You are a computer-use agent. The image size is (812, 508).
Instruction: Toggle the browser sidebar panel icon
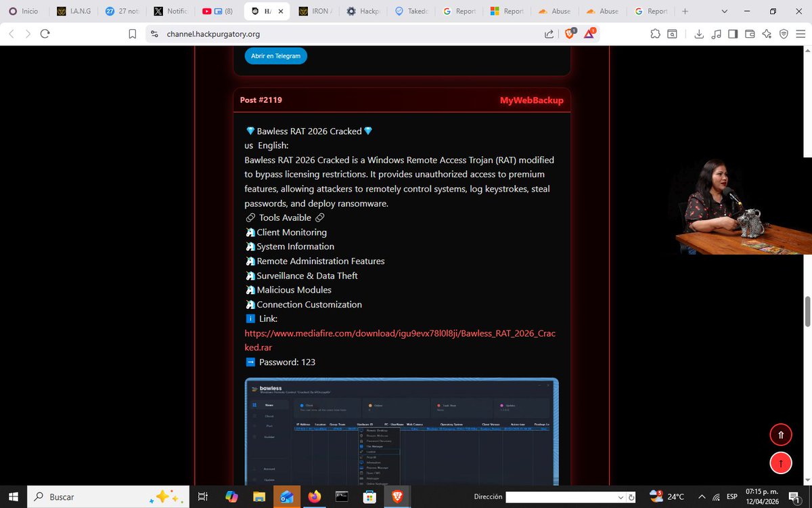pyautogui.click(x=733, y=34)
